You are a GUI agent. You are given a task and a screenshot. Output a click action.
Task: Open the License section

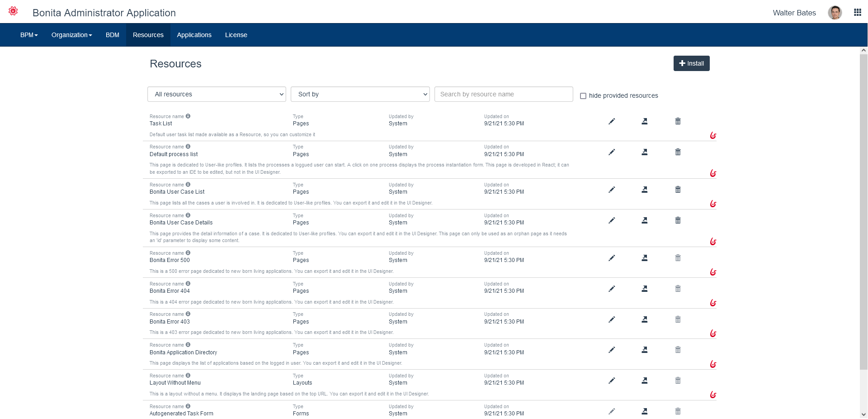(236, 34)
